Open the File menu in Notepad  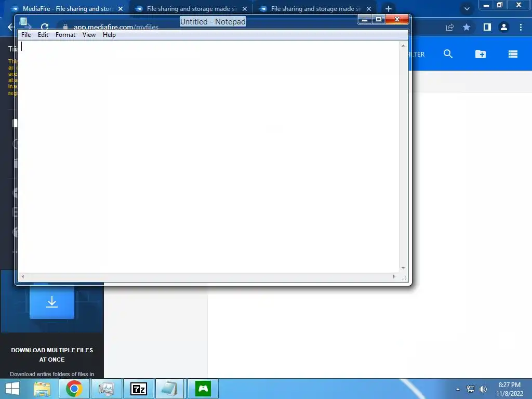click(26, 35)
